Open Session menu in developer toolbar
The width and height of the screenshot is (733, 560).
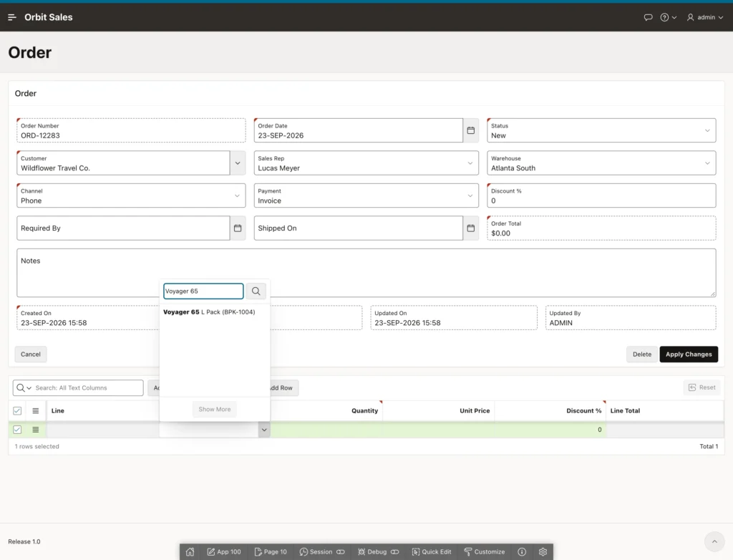tap(322, 551)
